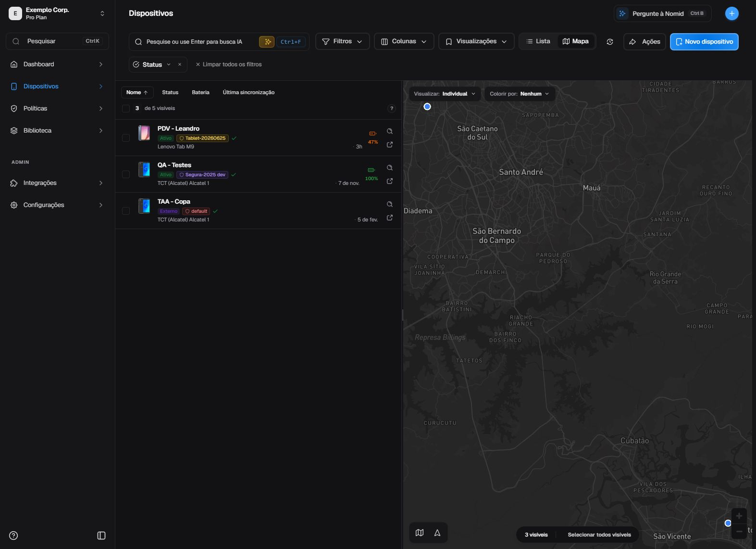Screen dimensions: 756x549
Task: Open the help icon at sidebar bottom
Action: tap(13, 536)
